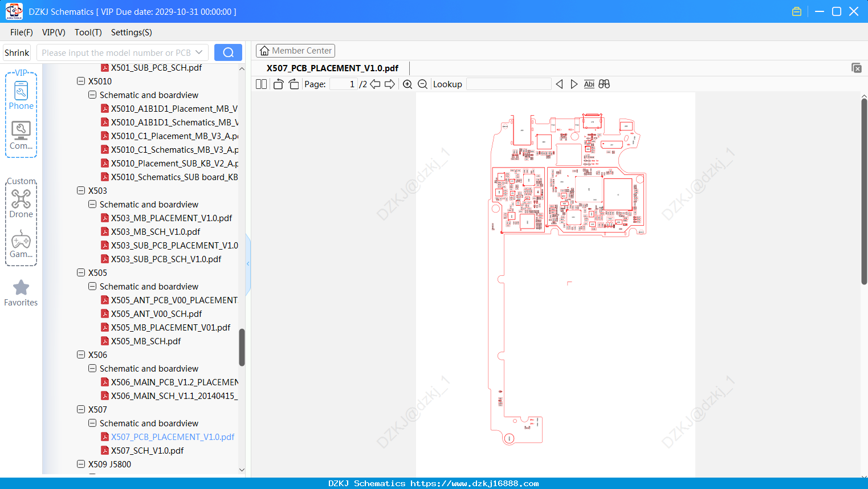Click the PDF viewer vertical scrollbar

(864, 191)
